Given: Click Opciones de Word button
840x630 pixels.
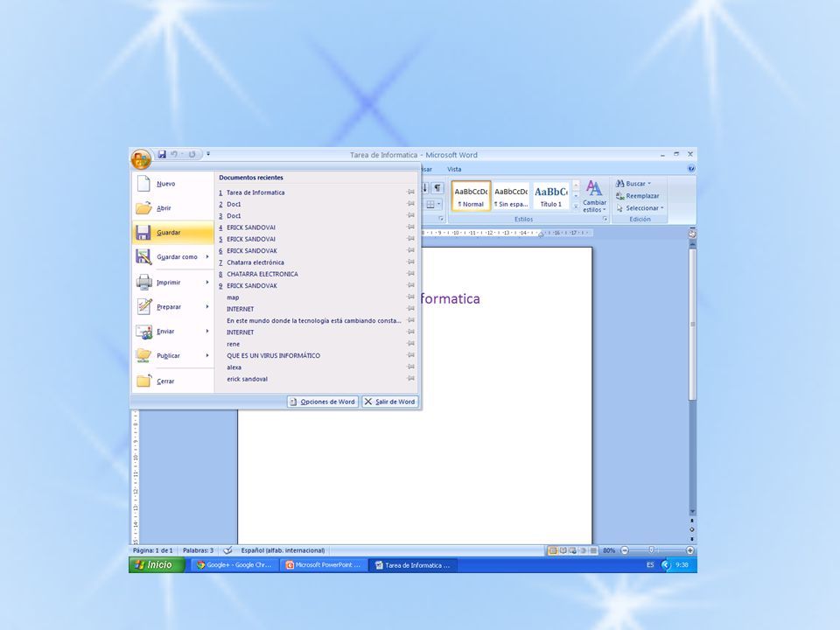Looking at the screenshot, I should [x=323, y=402].
